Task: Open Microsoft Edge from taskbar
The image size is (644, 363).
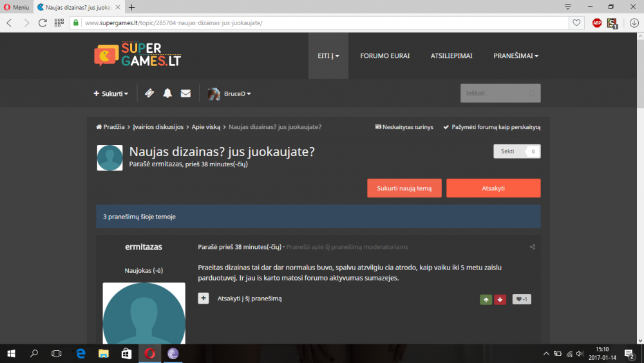Action: tap(80, 353)
